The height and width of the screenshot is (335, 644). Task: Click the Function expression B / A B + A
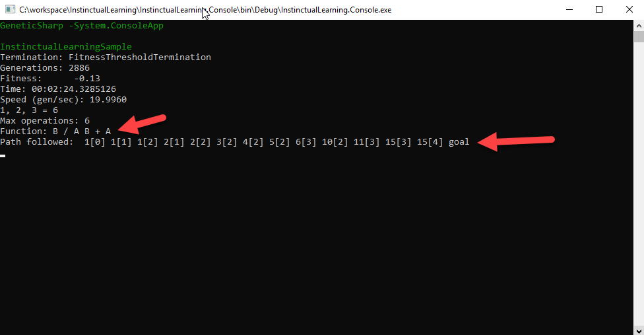(x=82, y=131)
